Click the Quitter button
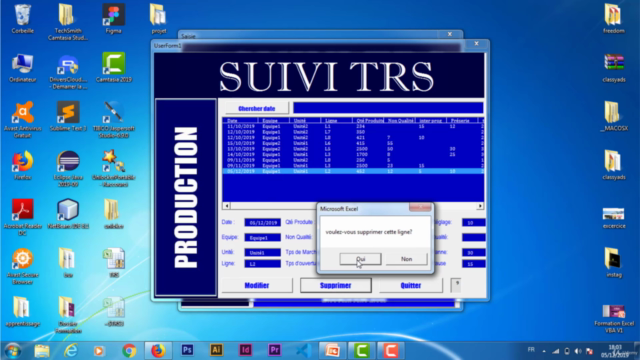Screen dimensions: 640x360 [411, 285]
